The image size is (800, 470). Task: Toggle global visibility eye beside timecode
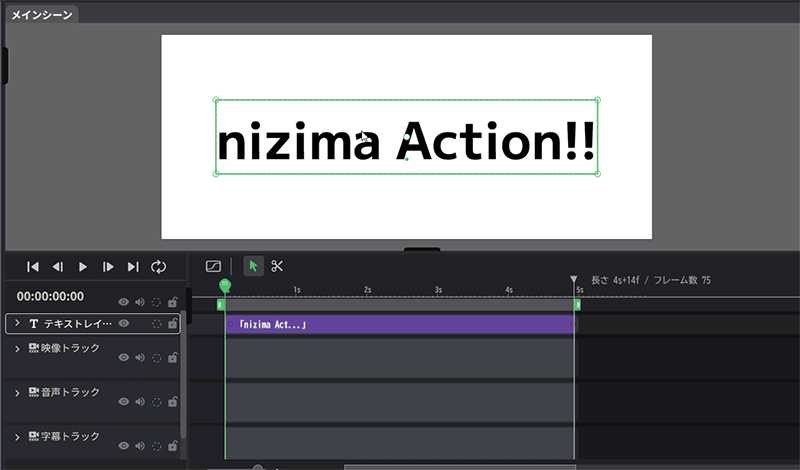pos(123,302)
